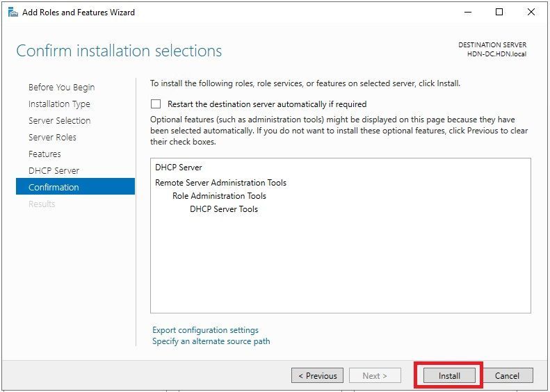
Task: Open Export configuration settings link
Action: point(205,330)
